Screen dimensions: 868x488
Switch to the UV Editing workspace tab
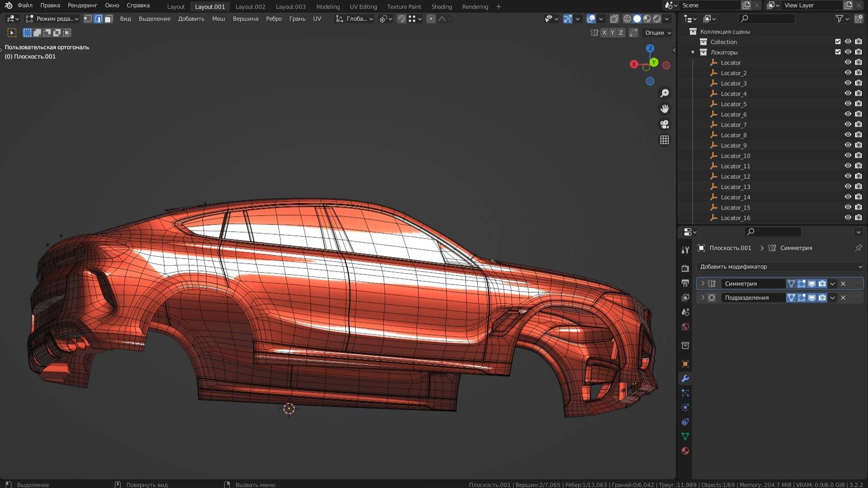[x=363, y=7]
